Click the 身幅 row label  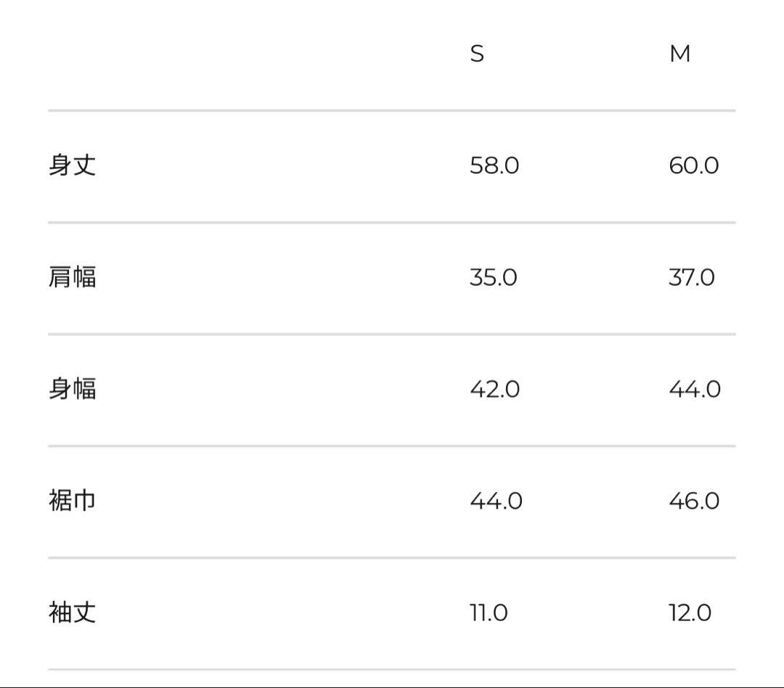[x=72, y=389]
